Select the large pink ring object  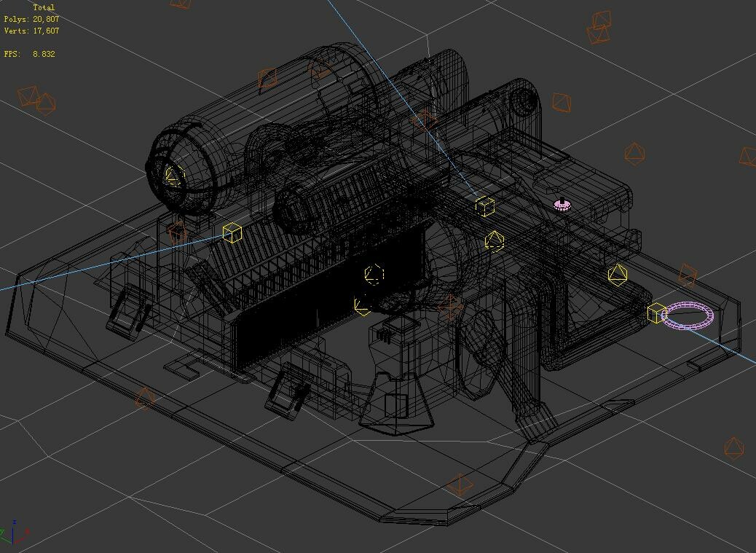(x=688, y=315)
